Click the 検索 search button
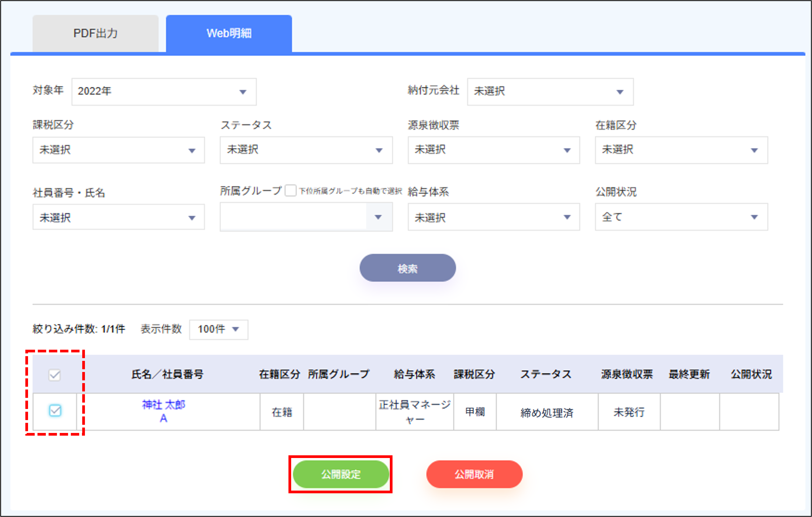Image resolution: width=812 pixels, height=517 pixels. click(x=407, y=267)
